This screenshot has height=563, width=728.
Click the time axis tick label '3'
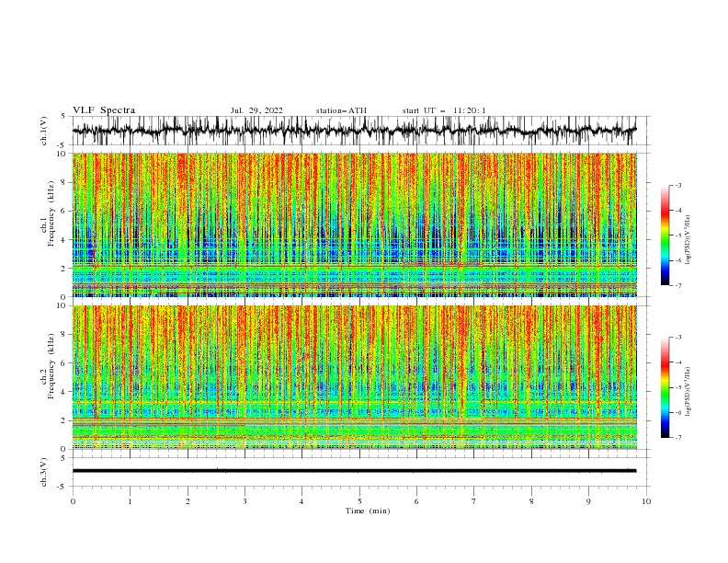click(245, 501)
